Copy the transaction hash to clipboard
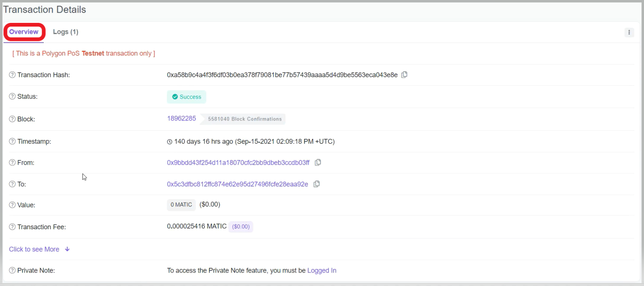 [404, 75]
